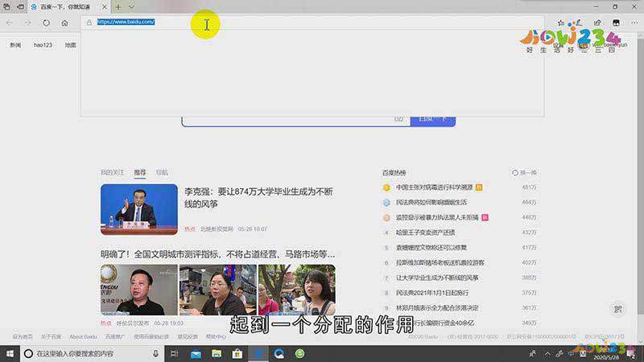Open the tabs you've set aside icon
Viewport: 644px width, 362px height.
[x=6, y=6]
